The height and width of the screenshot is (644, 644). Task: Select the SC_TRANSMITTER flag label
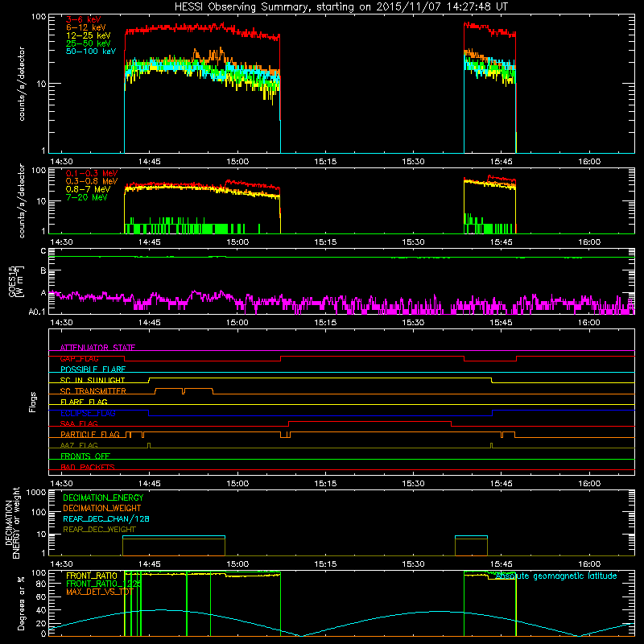tap(93, 391)
